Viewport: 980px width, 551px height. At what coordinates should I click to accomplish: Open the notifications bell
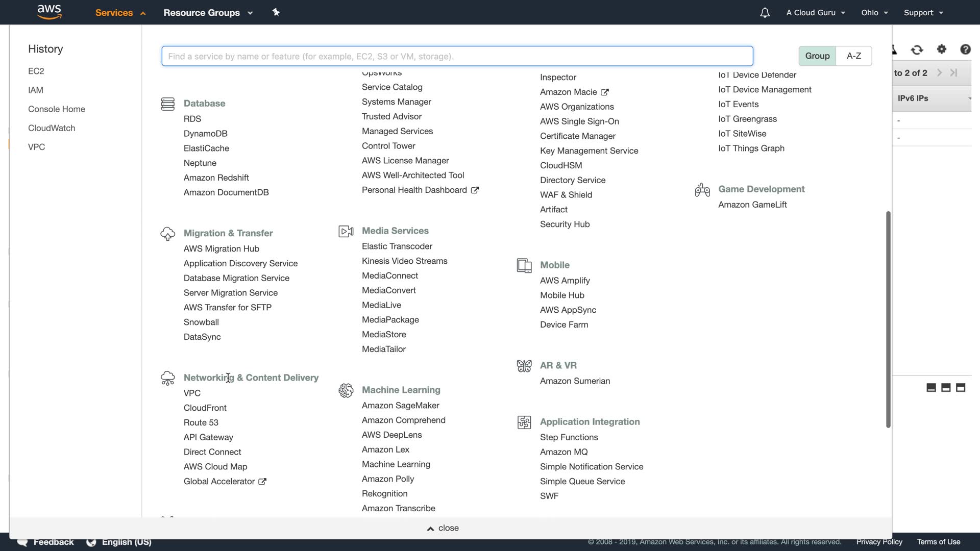(x=764, y=13)
